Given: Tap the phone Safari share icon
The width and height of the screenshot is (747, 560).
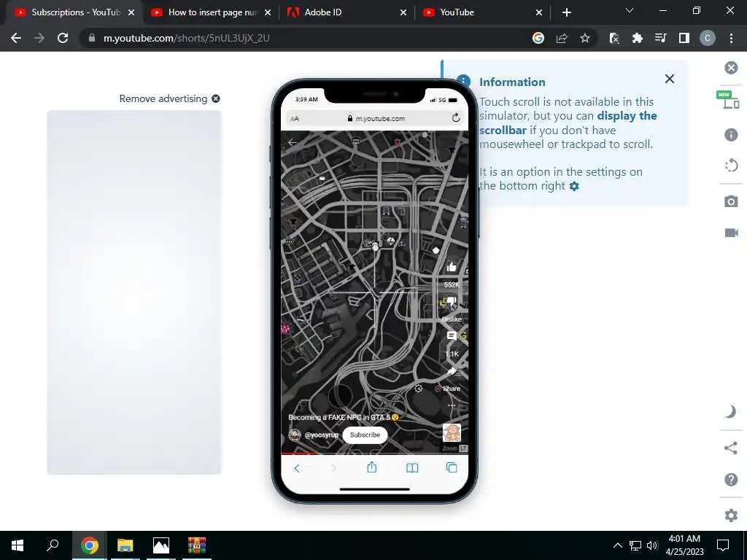Looking at the screenshot, I should (x=371, y=467).
